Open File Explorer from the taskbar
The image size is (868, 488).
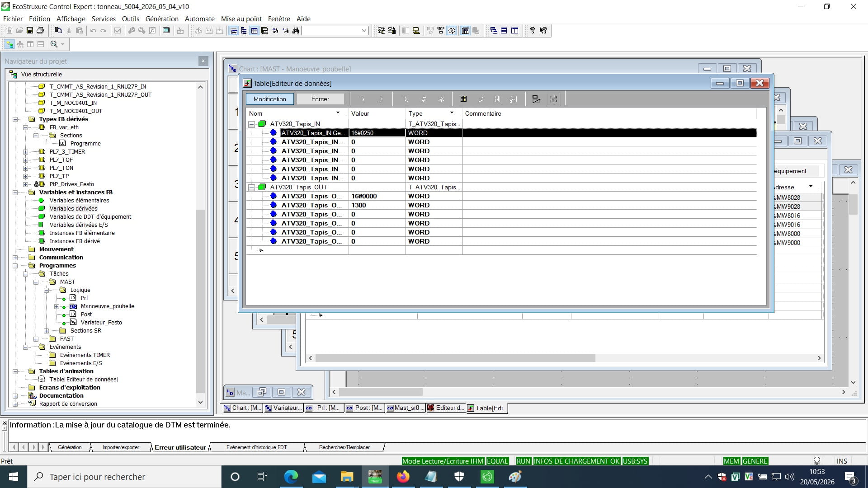[347, 477]
